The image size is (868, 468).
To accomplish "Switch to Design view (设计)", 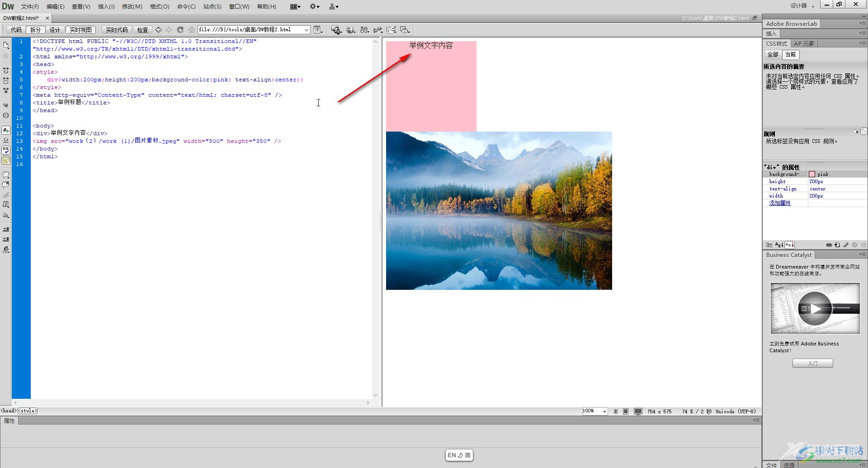I will (x=55, y=30).
